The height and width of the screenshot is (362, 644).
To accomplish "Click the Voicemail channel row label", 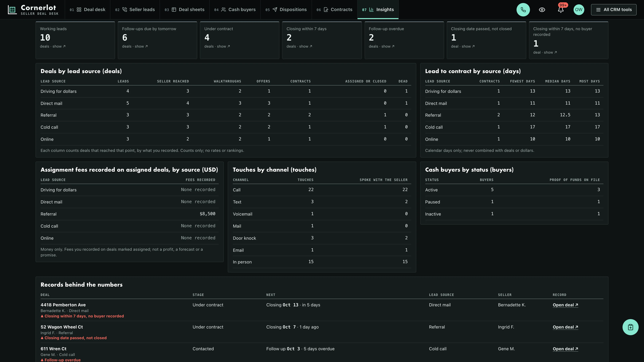I will click(x=243, y=214).
